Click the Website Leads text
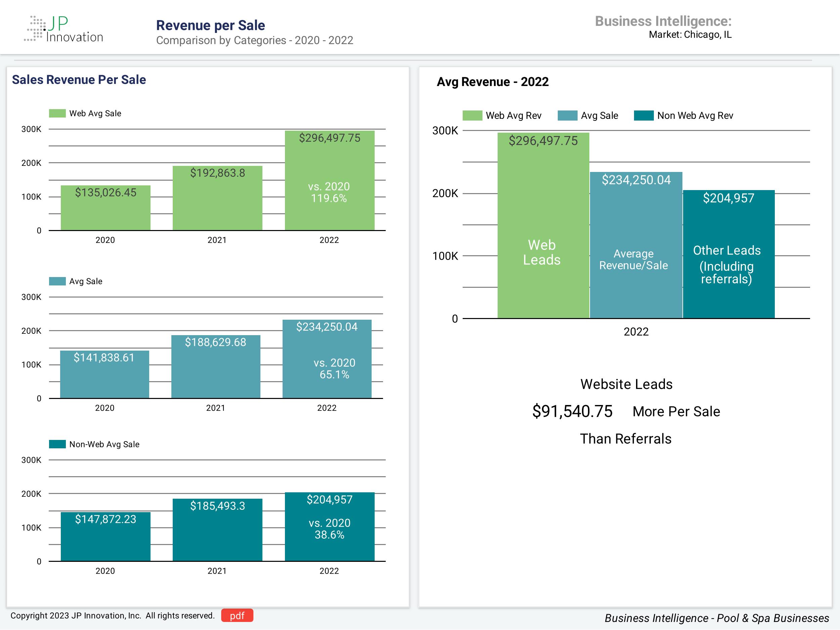The width and height of the screenshot is (840, 630). click(626, 384)
